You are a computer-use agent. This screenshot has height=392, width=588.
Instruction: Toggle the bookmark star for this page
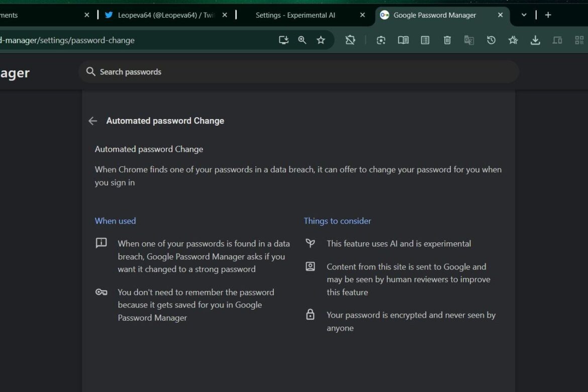point(321,40)
